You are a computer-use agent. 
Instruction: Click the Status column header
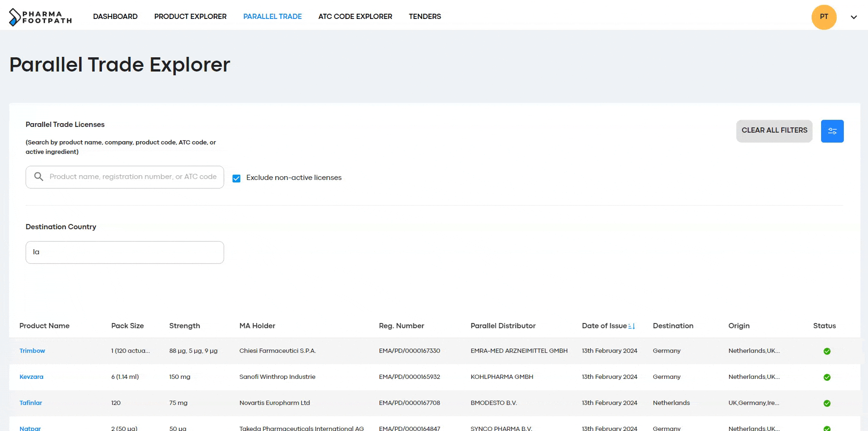coord(824,326)
